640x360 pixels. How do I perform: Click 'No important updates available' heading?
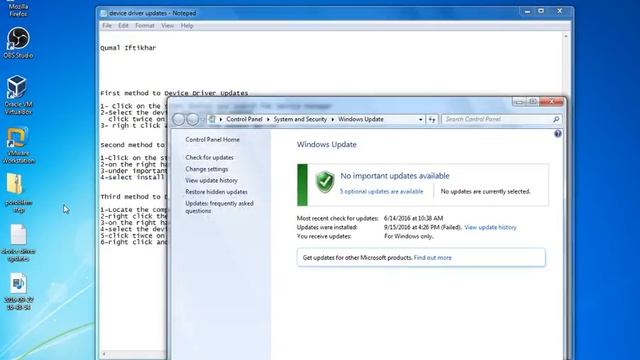[395, 176]
